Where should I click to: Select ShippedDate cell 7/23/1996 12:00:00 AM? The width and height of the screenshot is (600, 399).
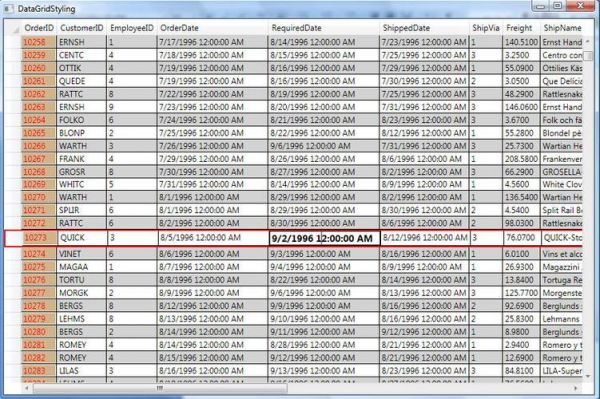(x=424, y=42)
